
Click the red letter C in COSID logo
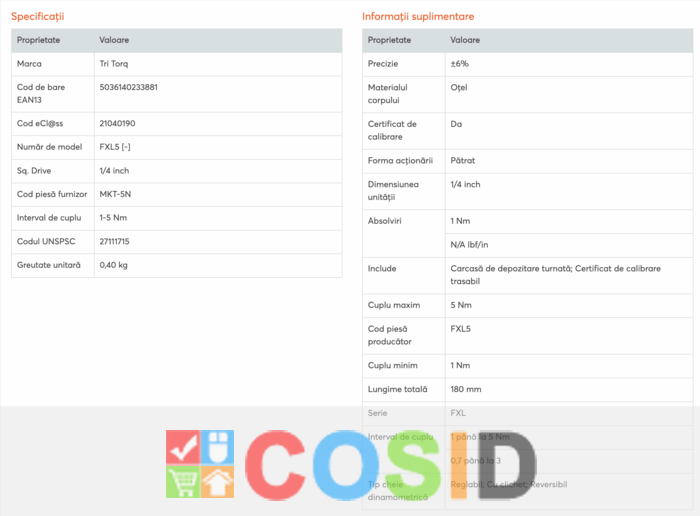tap(276, 465)
